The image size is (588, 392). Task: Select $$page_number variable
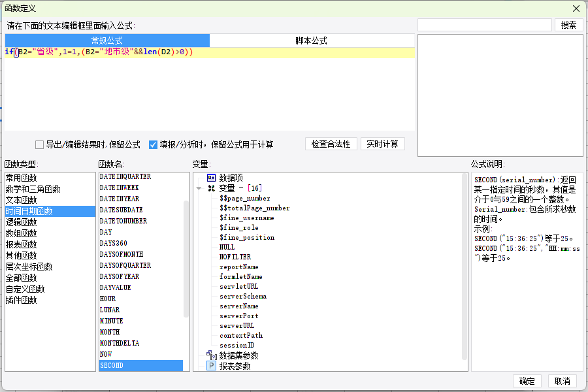(x=244, y=199)
